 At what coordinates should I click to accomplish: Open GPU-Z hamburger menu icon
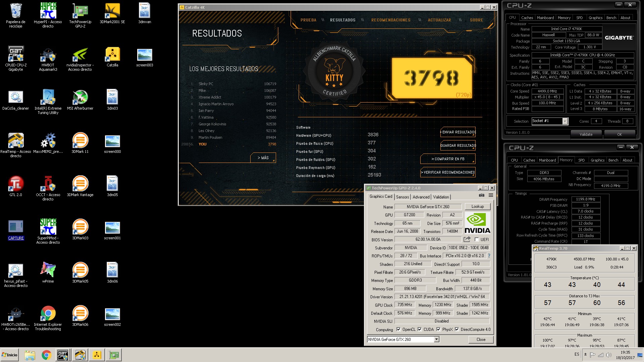[491, 195]
